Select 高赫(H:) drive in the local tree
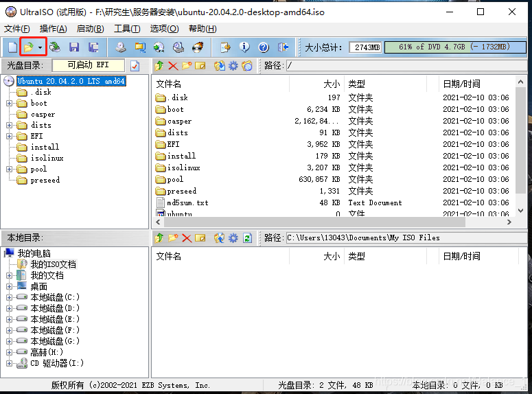Screen dimensions: 532x394 [47, 352]
